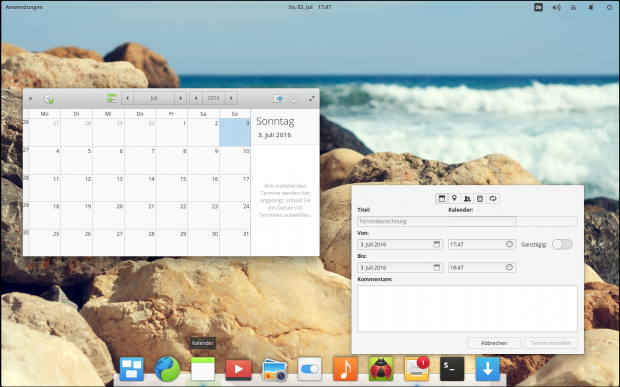
Task: Open the network indicator in top panel
Action: pyautogui.click(x=573, y=7)
